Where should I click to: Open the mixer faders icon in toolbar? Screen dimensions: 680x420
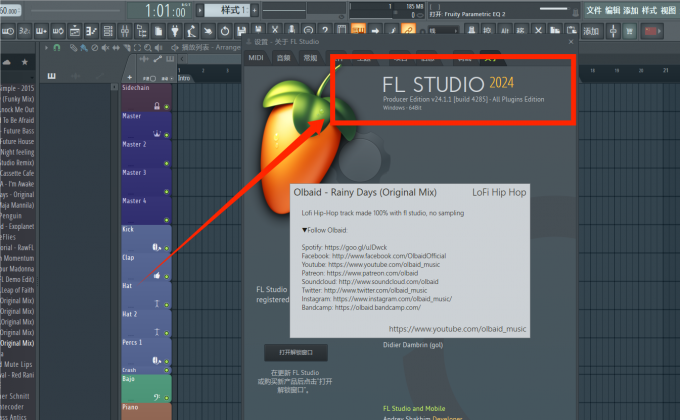click(125, 31)
